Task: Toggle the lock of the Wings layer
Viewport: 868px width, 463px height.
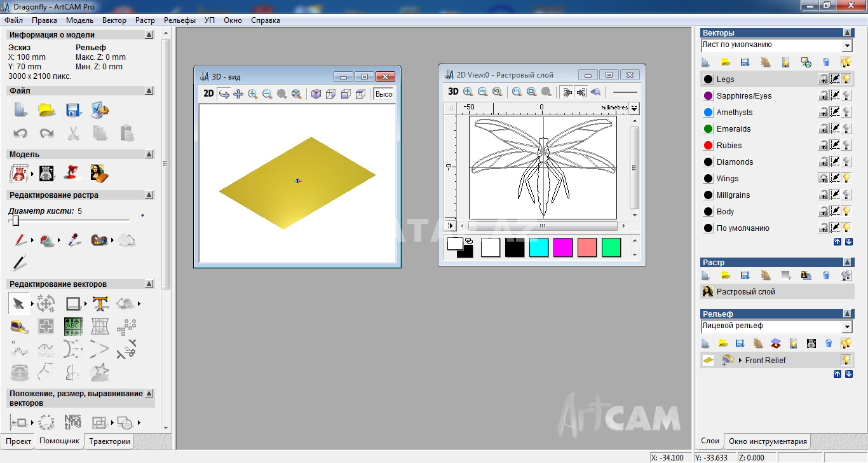Action: click(x=824, y=178)
